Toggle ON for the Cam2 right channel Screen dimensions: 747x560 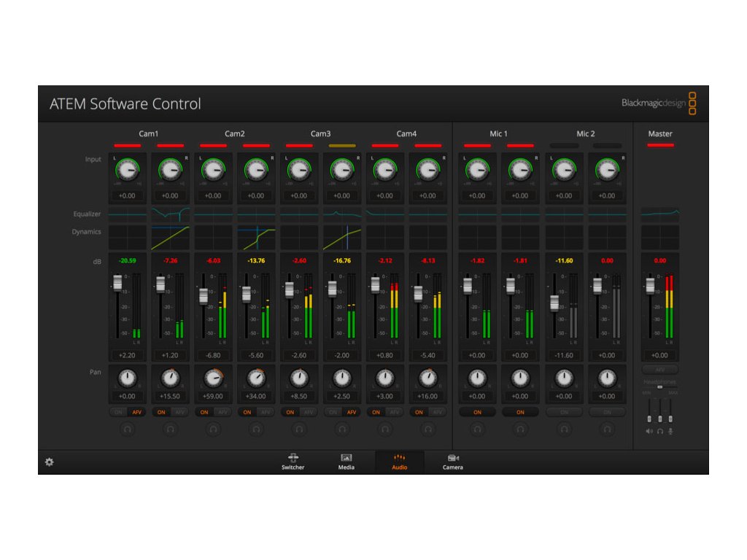coord(247,413)
